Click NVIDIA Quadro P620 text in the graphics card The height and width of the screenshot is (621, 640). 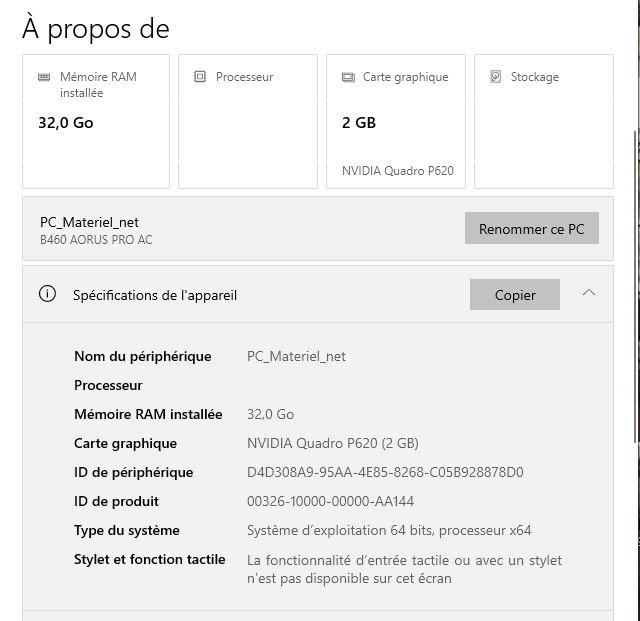point(398,171)
